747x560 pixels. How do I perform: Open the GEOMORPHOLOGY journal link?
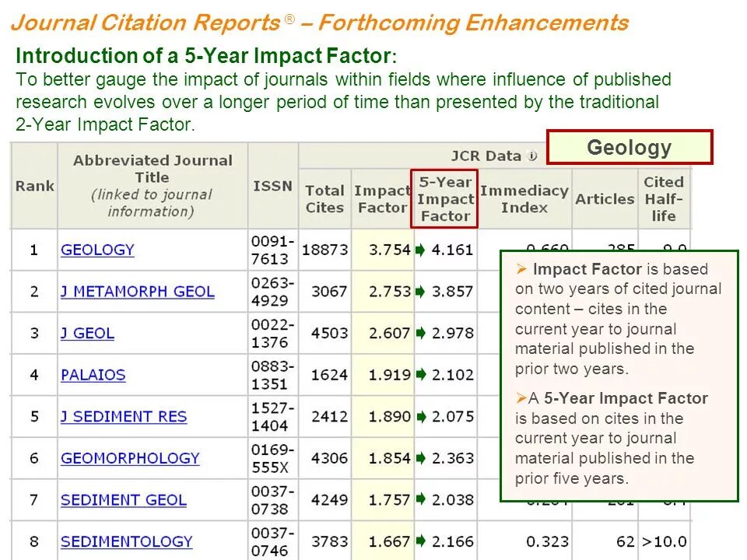130,458
